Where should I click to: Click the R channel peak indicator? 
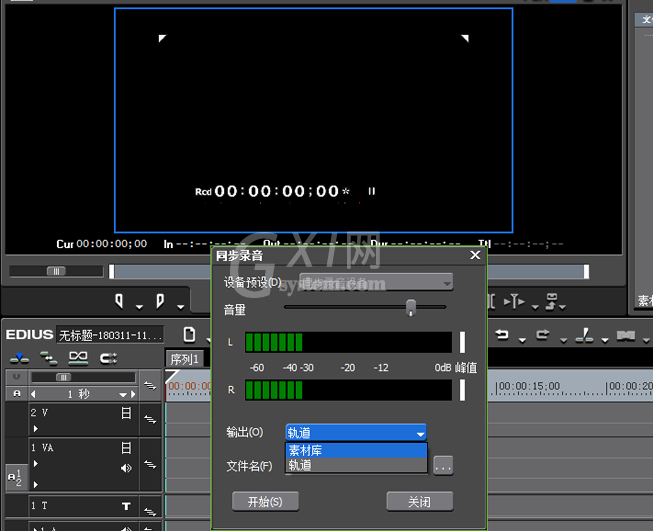462,390
